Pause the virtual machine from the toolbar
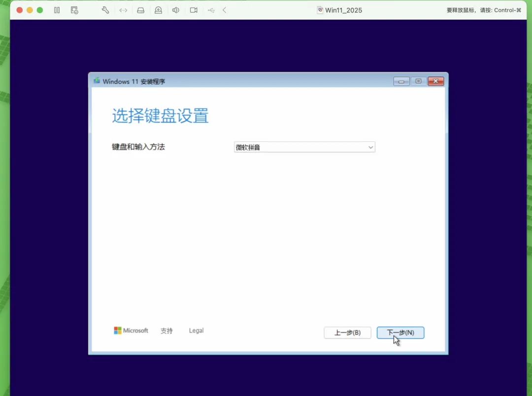This screenshot has height=396, width=532. coord(57,10)
